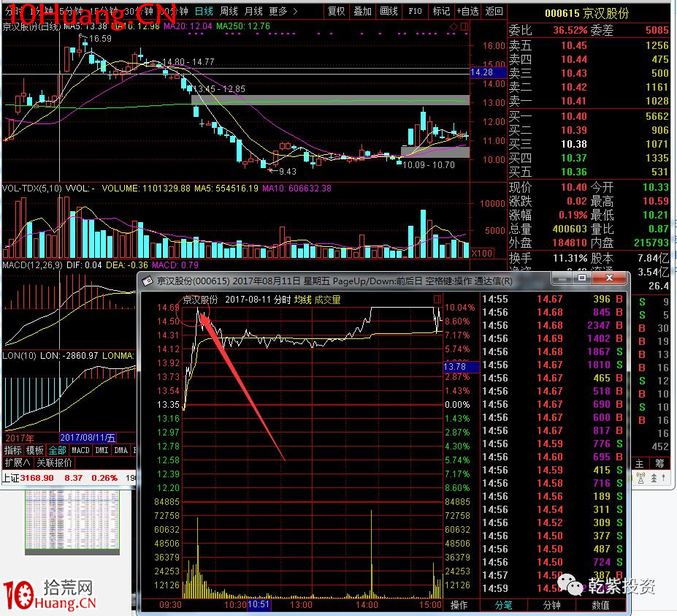The image size is (677, 616).
Task: Click the small red box icon in the intraday chart header
Action: click(437, 299)
